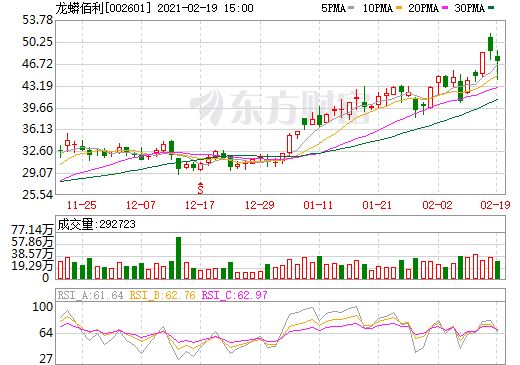Click the 43.19 price axis label
The width and height of the screenshot is (520, 365).
pos(38,86)
